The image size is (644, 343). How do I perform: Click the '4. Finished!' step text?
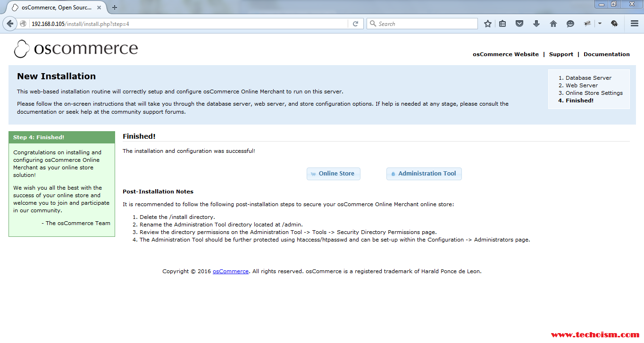tap(576, 100)
